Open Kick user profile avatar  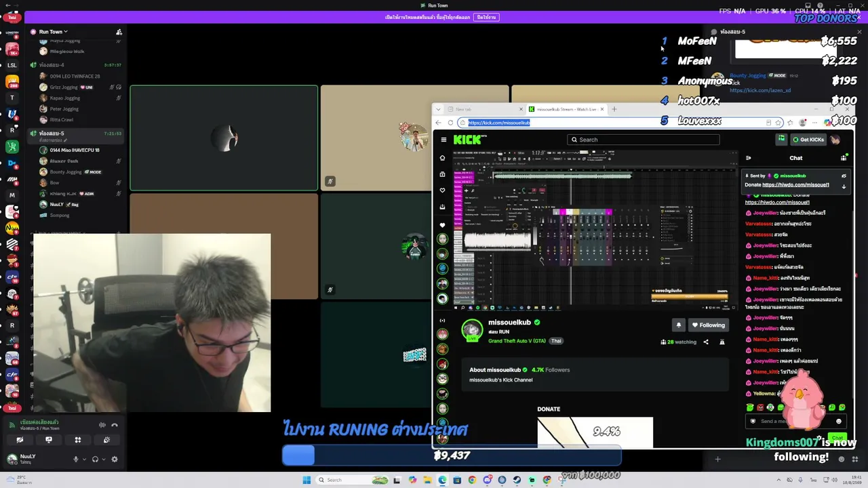pyautogui.click(x=835, y=140)
